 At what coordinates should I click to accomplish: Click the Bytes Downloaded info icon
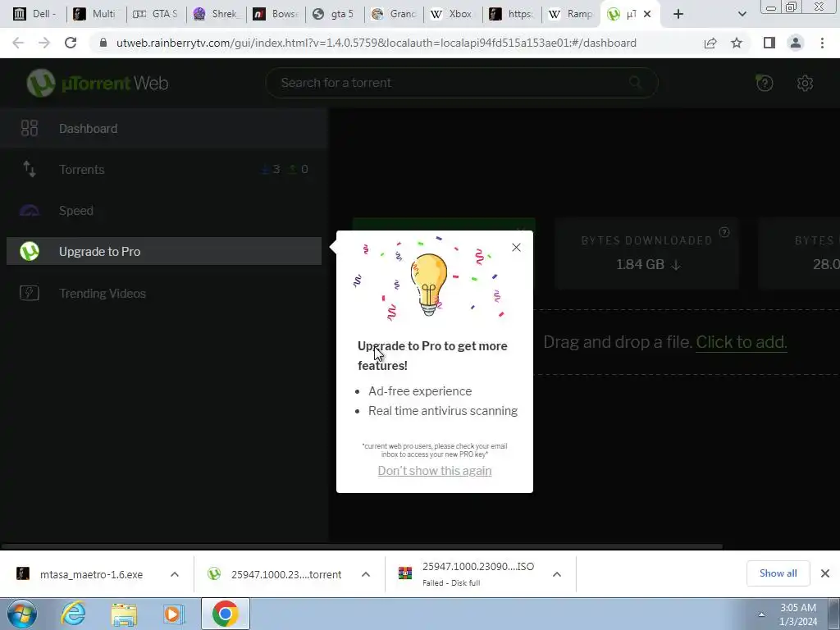pyautogui.click(x=724, y=232)
